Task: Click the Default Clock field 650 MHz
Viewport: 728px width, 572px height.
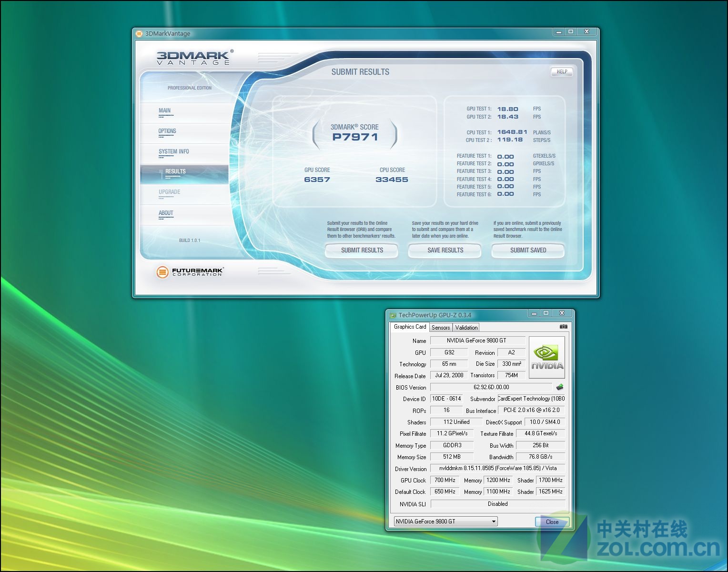Action: [x=445, y=492]
